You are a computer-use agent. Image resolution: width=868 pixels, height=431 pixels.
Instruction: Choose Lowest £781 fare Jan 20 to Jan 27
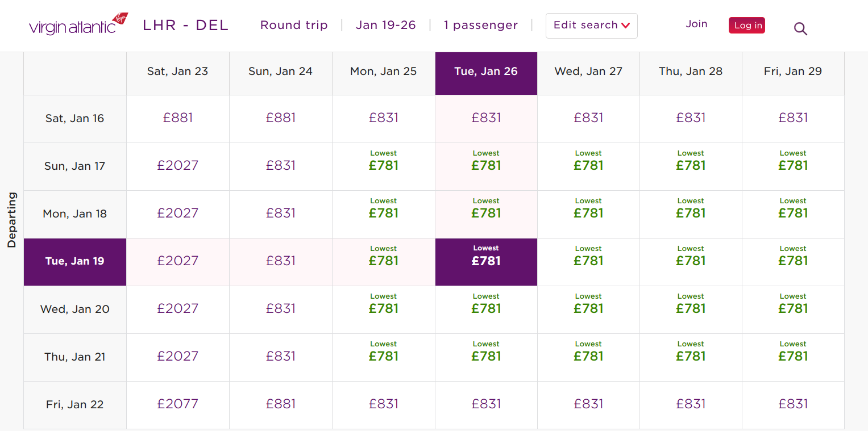click(588, 308)
